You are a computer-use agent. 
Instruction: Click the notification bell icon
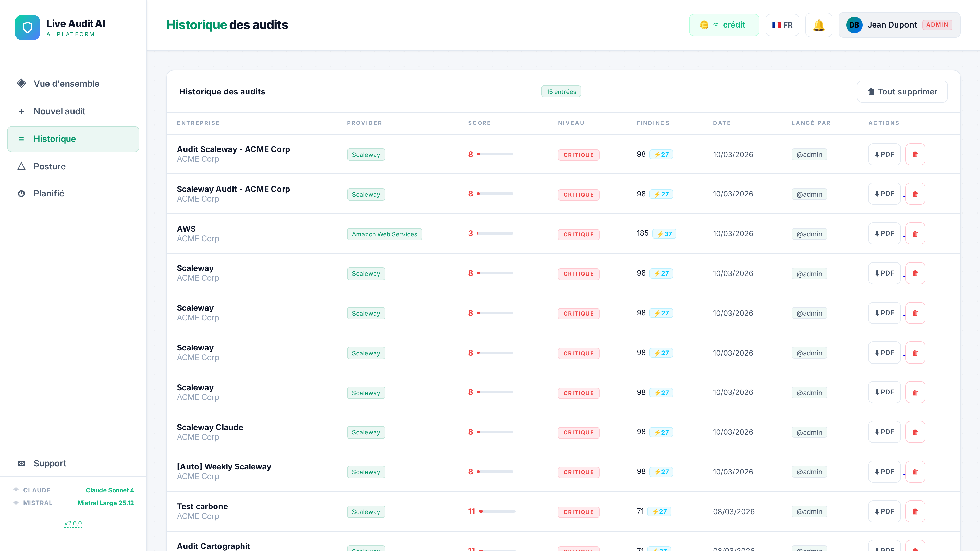[x=819, y=25]
